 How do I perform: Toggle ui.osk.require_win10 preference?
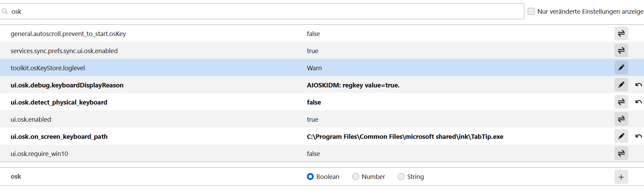(x=621, y=153)
